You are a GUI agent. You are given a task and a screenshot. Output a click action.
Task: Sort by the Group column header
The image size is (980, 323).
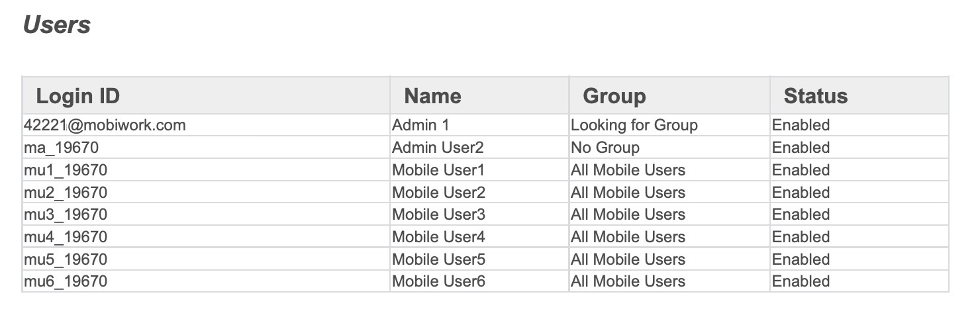click(614, 96)
